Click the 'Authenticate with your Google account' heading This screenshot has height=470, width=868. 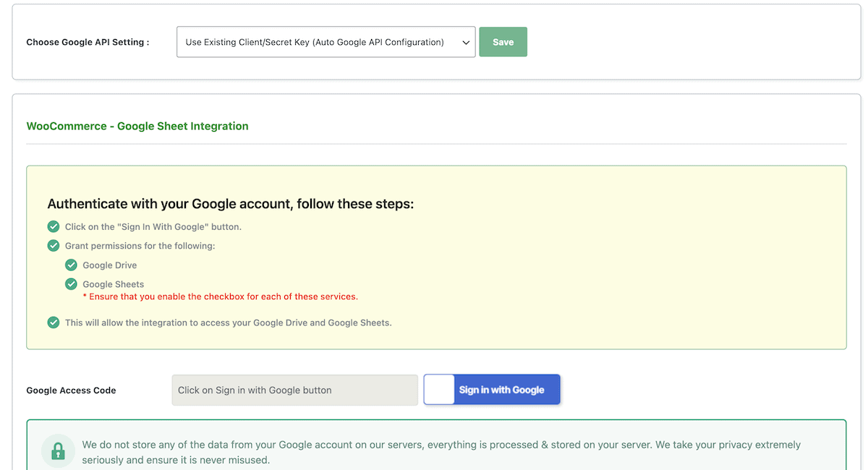[x=231, y=204]
